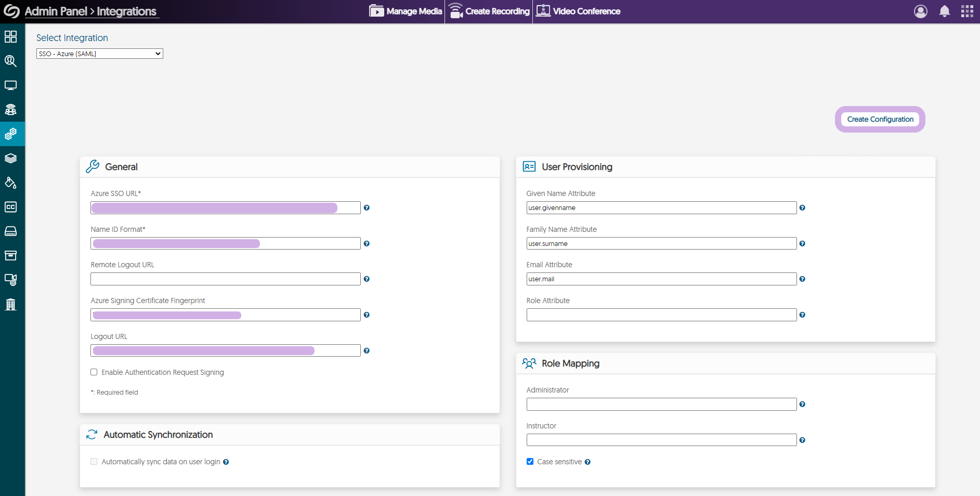Enable Authentication Request Signing checkbox
Screen dimensions: 980x496
click(94, 372)
